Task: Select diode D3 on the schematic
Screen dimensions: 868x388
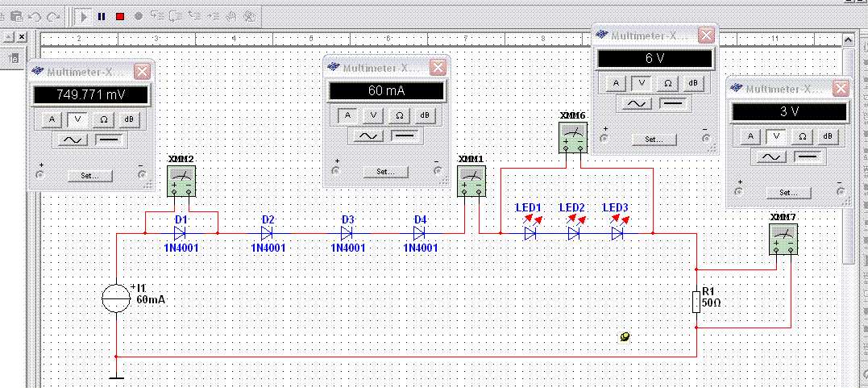Action: pyautogui.click(x=347, y=233)
